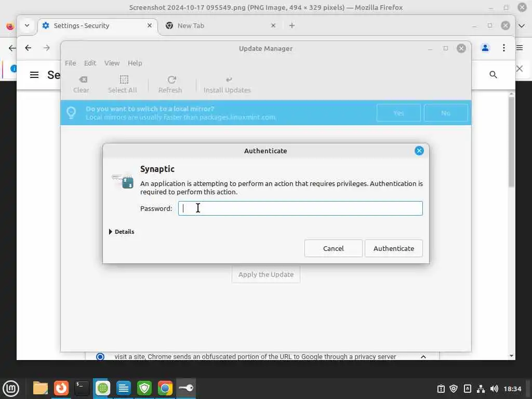Image resolution: width=532 pixels, height=399 pixels.
Task: Open Update Manager shield in taskbar
Action: pyautogui.click(x=144, y=388)
